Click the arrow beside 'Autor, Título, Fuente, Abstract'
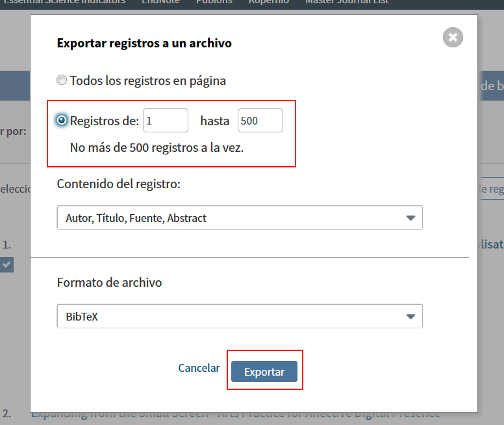The width and height of the screenshot is (504, 425). pyautogui.click(x=410, y=218)
